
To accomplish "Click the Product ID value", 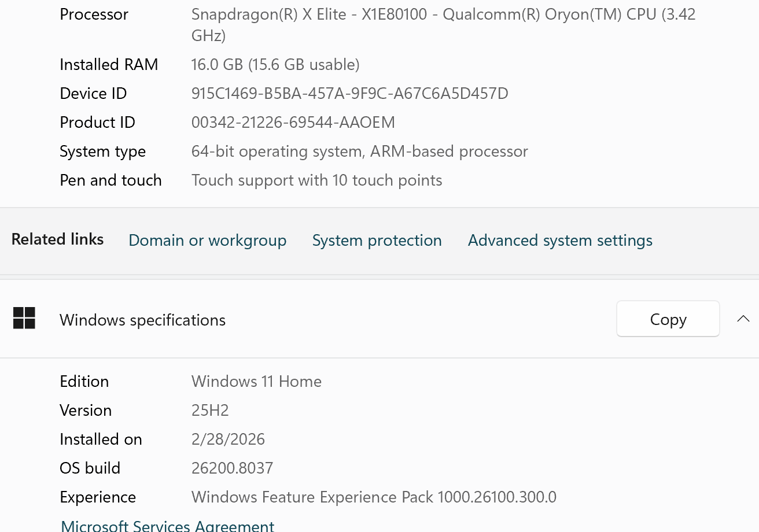I will coord(293,122).
